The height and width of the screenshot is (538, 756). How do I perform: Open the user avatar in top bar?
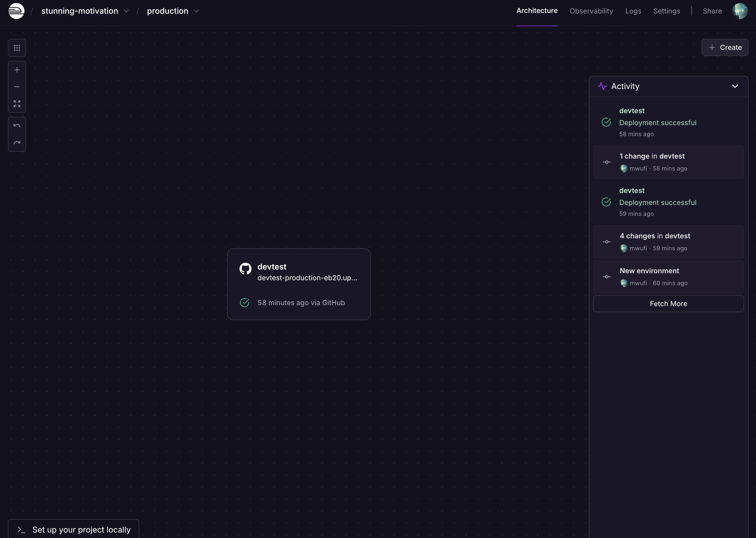(x=740, y=11)
